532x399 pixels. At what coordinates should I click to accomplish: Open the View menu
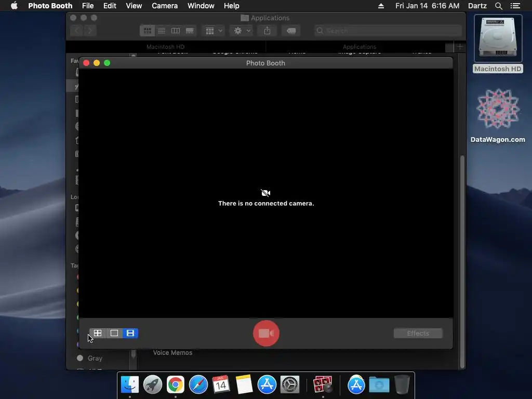[134, 6]
